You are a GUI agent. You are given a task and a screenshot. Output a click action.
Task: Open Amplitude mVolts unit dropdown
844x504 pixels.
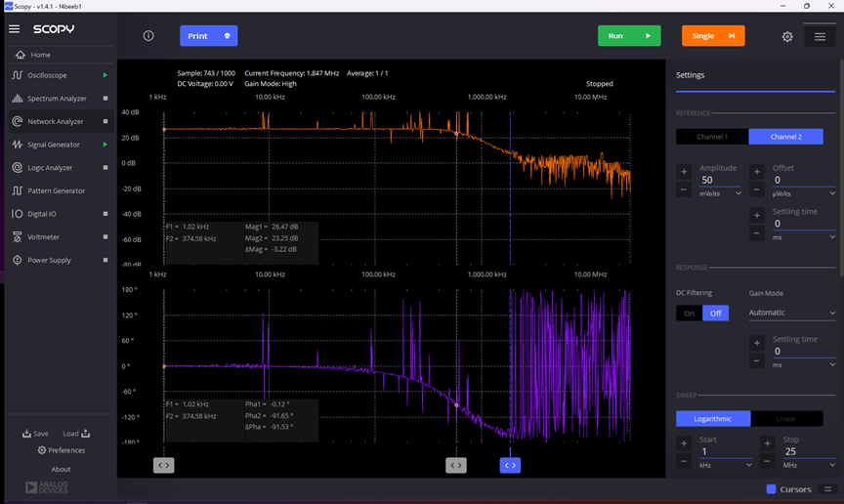point(720,193)
